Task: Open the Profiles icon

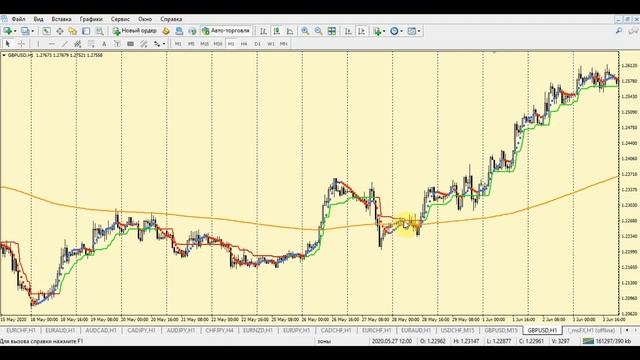Action: [25, 31]
